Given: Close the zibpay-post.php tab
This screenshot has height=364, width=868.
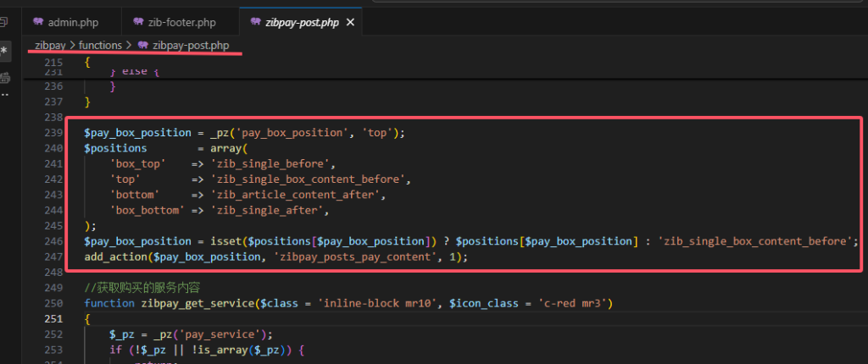Looking at the screenshot, I should 351,22.
